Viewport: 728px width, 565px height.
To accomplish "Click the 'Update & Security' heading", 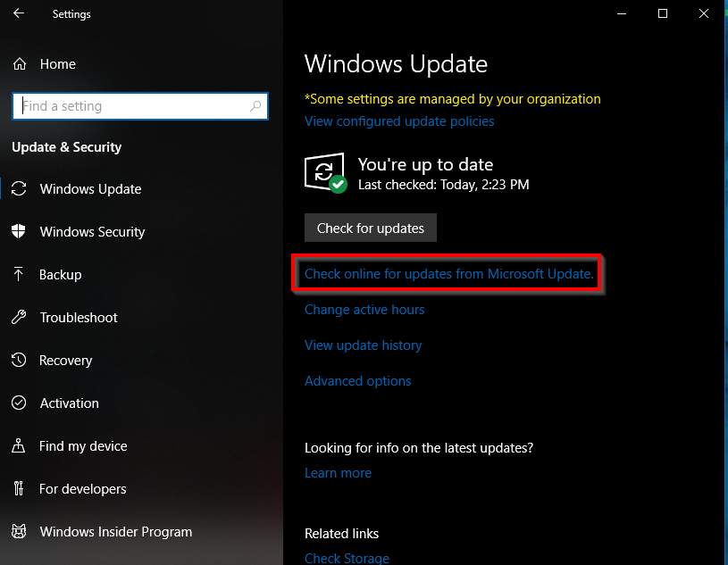I will (x=66, y=147).
